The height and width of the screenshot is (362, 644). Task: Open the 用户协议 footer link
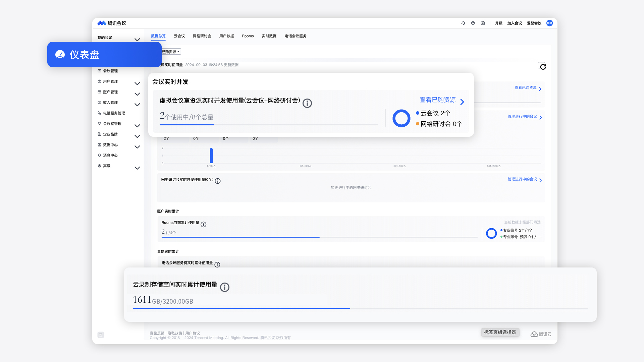click(x=193, y=333)
